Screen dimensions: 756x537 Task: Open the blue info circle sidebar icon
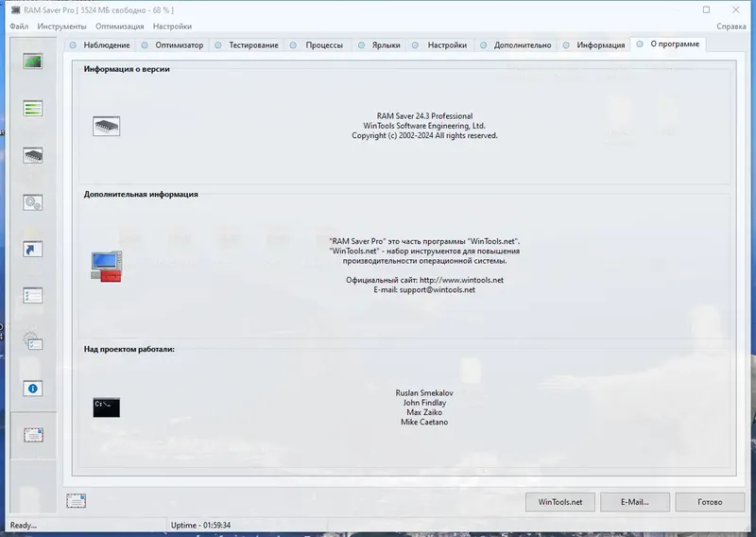pyautogui.click(x=33, y=389)
